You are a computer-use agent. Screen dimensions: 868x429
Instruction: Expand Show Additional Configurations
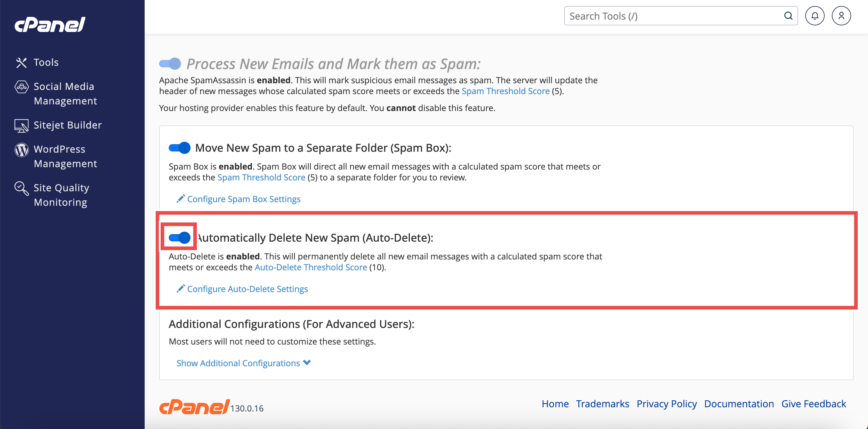[243, 363]
